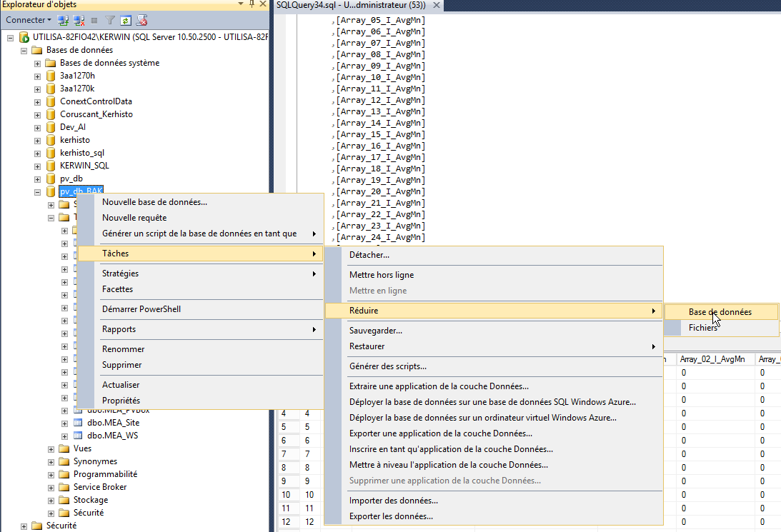Click the connect Object Explorer icon
The image size is (781, 532).
(x=64, y=20)
